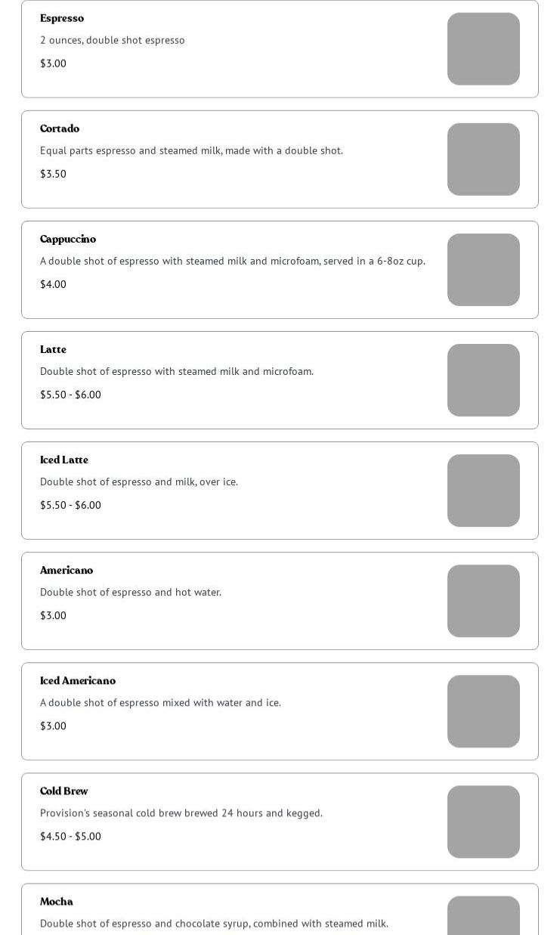Click the Iced Americano thumbnail image
The height and width of the screenshot is (935, 560).
[483, 711]
